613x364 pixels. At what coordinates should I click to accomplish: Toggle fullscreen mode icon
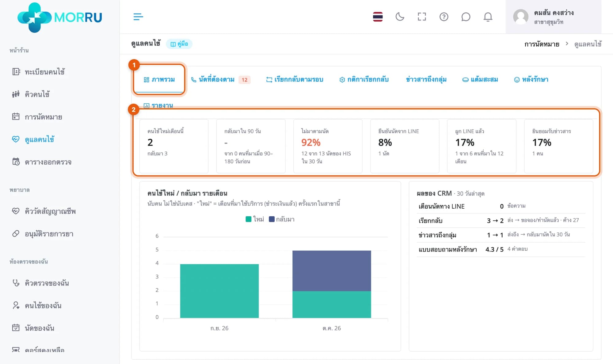pyautogui.click(x=422, y=17)
